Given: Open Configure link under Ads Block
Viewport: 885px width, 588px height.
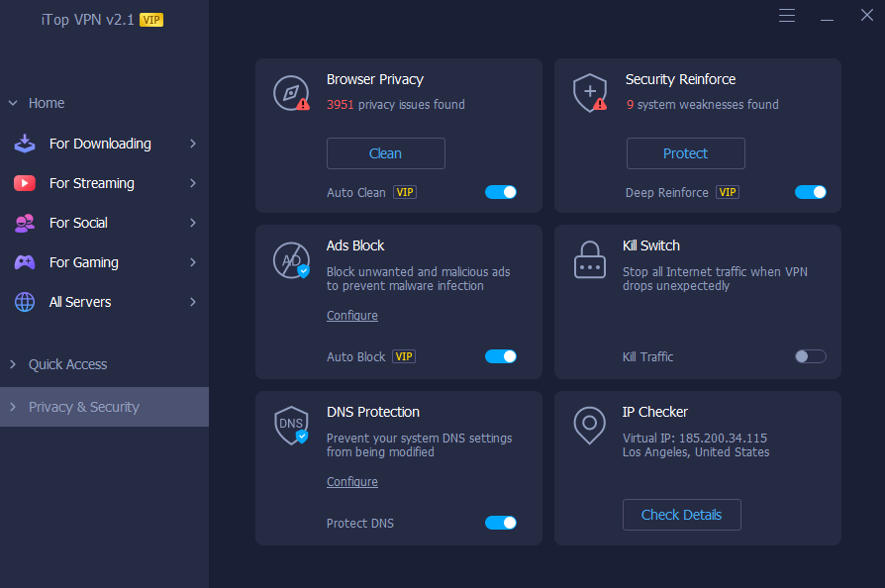Looking at the screenshot, I should (352, 316).
